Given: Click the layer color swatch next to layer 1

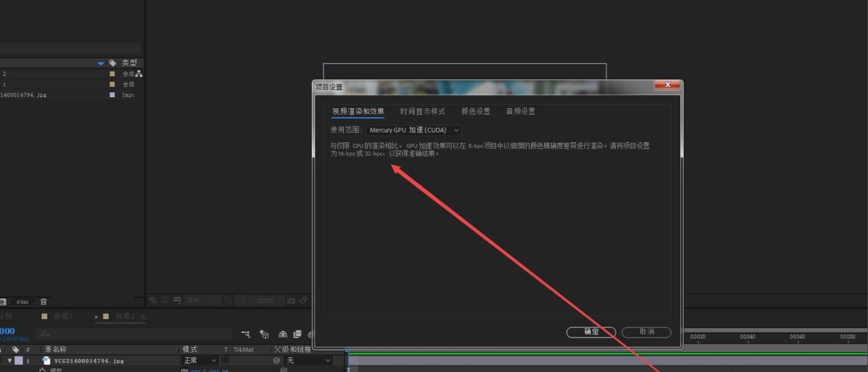Looking at the screenshot, I should 19,361.
